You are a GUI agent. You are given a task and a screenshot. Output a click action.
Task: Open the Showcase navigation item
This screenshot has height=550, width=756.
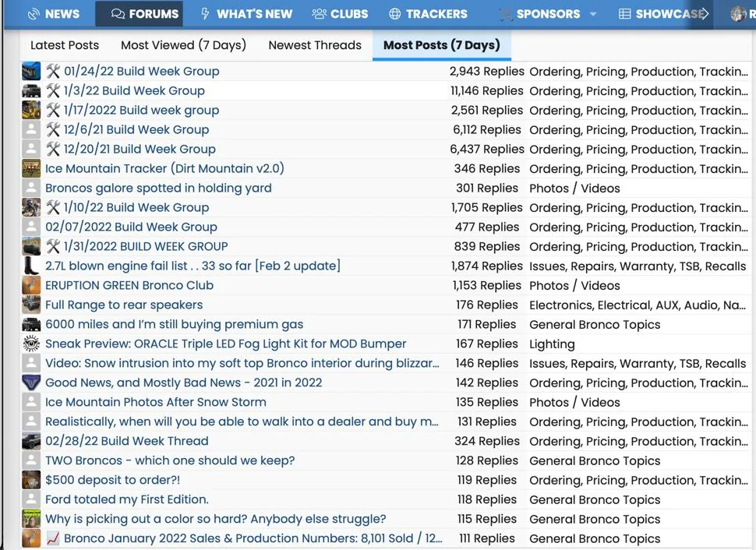coord(663,14)
